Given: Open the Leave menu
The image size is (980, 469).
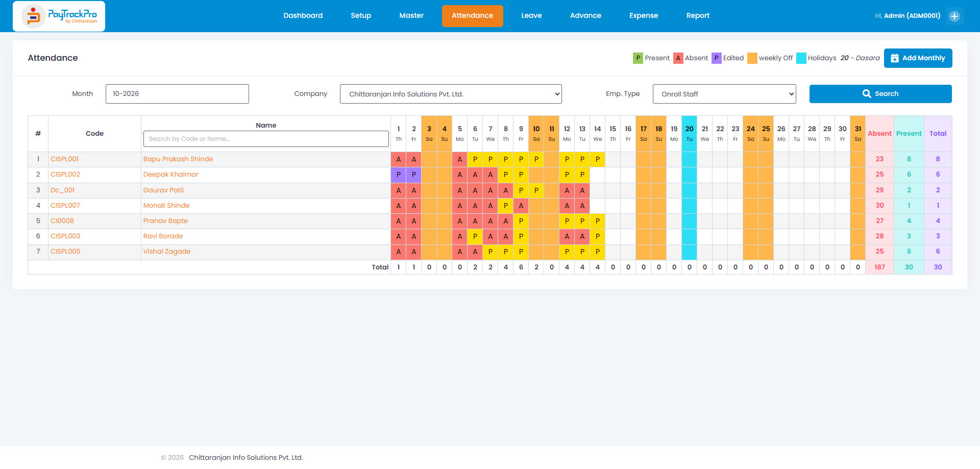Looking at the screenshot, I should [x=531, y=16].
